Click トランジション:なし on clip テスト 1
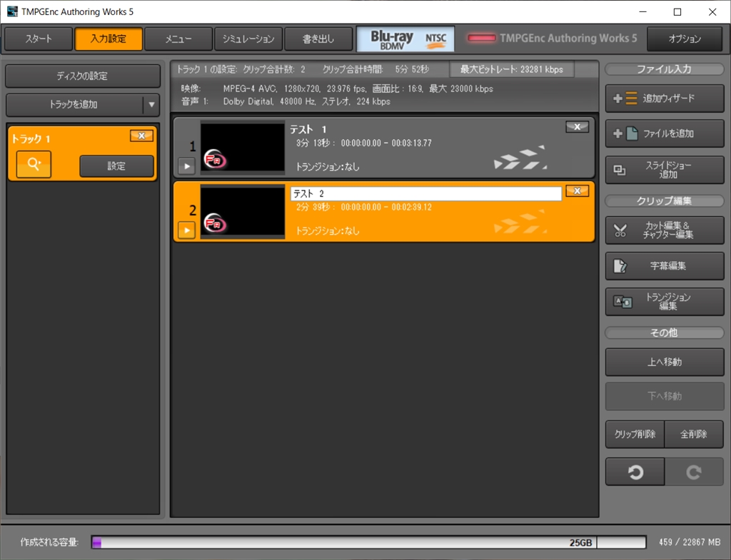 coord(328,166)
